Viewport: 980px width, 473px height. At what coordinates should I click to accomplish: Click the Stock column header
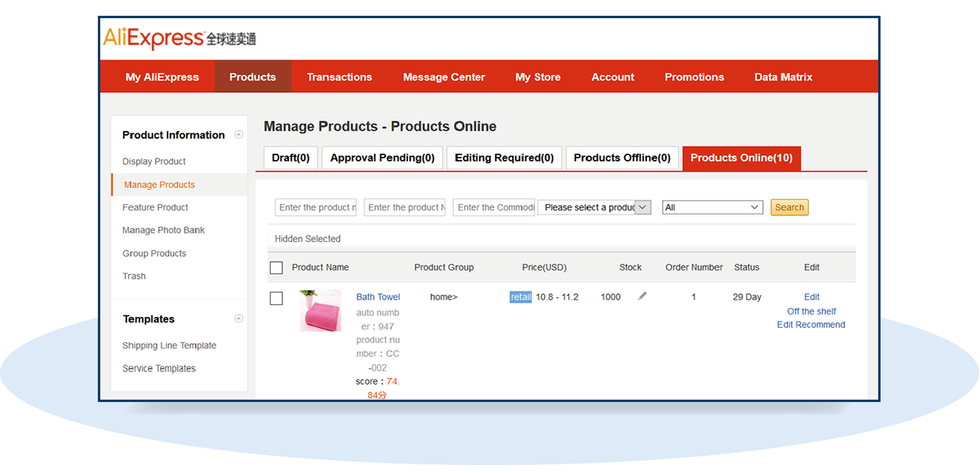point(630,267)
